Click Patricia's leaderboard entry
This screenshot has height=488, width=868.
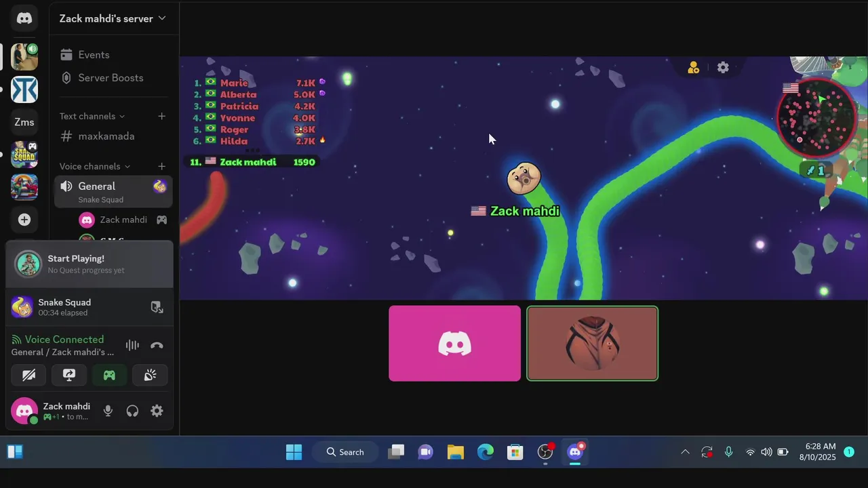(254, 106)
